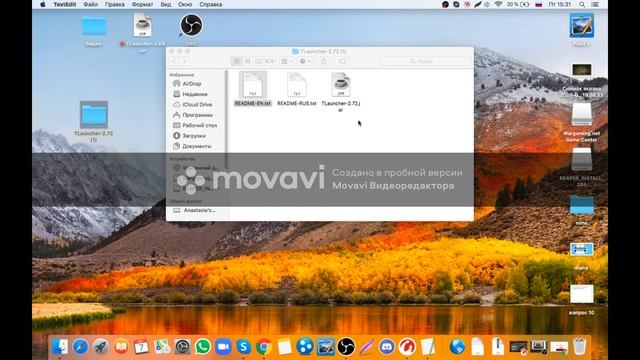Click the Finder Share toolbar button

324,61
